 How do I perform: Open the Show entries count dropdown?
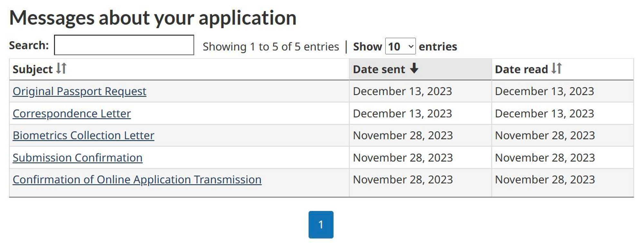click(400, 47)
